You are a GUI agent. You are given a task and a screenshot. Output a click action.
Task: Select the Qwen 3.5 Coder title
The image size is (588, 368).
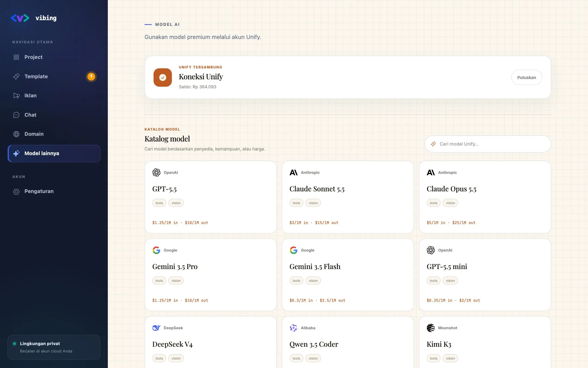pos(314,344)
